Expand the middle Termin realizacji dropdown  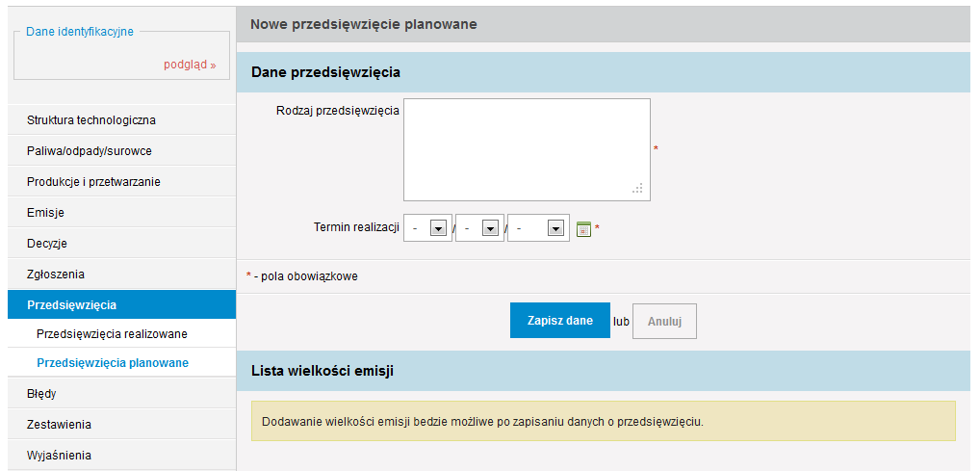479,227
